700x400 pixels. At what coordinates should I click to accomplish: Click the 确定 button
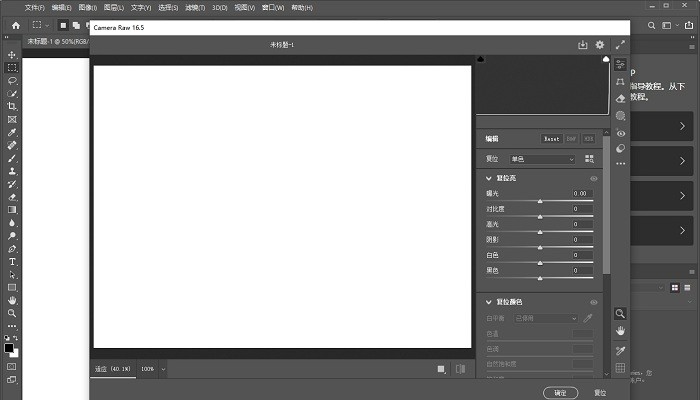click(x=560, y=392)
